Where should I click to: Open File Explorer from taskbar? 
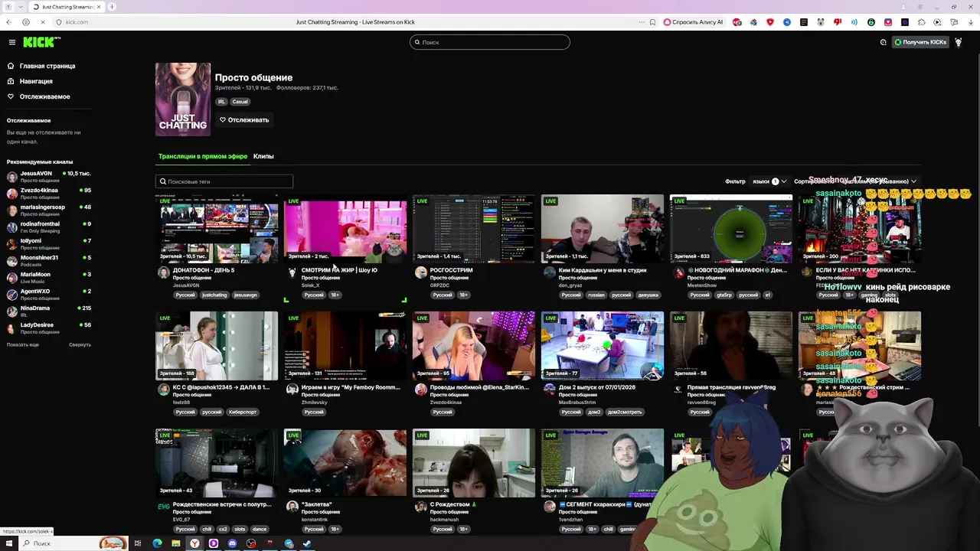point(175,543)
